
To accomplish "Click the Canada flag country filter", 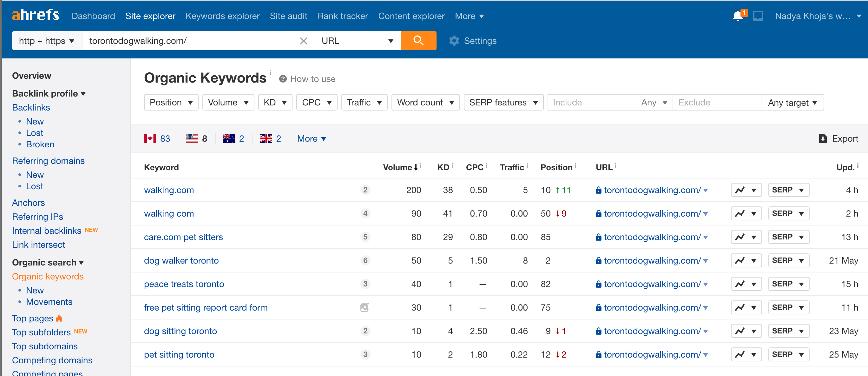I will [x=150, y=138].
